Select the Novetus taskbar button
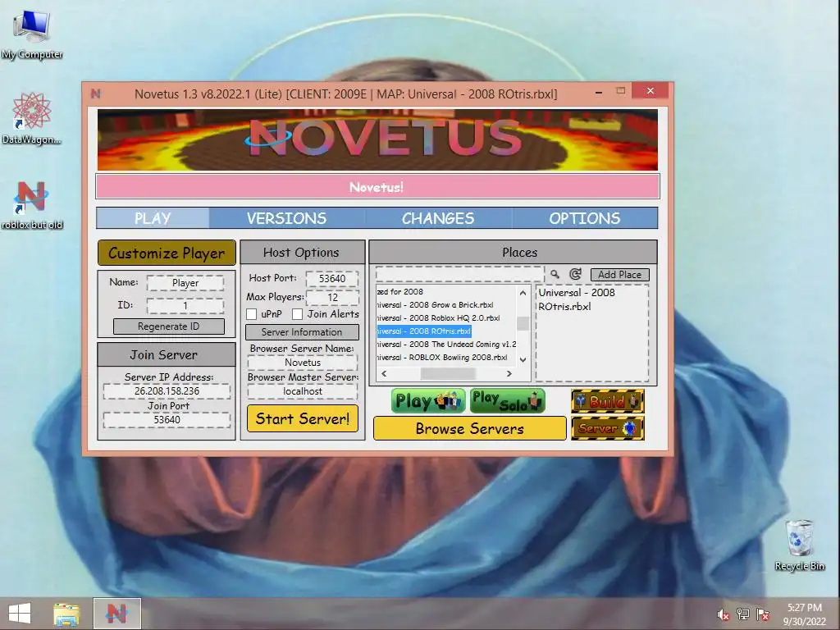 coord(116,614)
